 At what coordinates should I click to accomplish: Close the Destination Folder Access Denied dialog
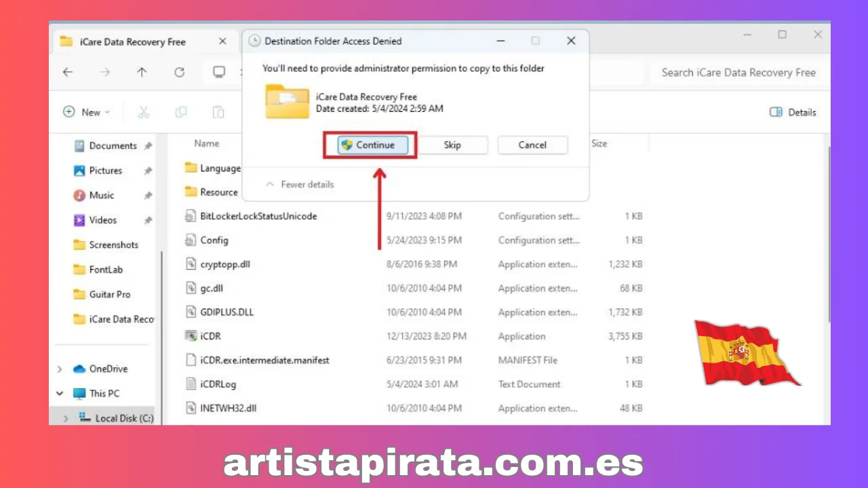[571, 41]
